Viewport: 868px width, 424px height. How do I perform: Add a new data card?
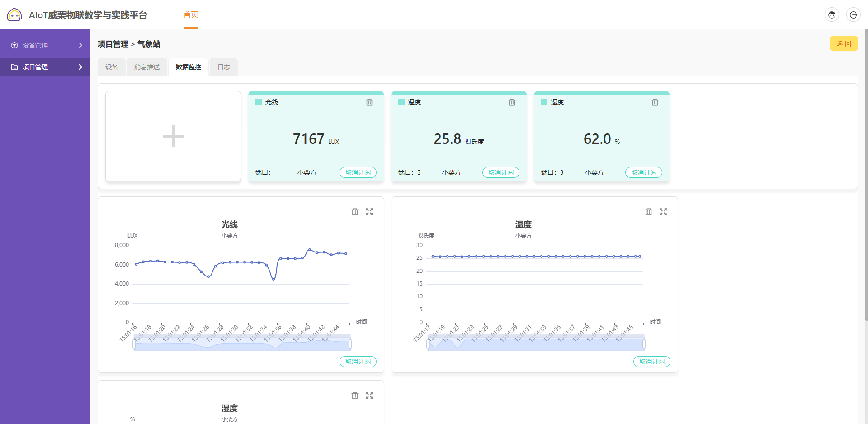point(173,136)
